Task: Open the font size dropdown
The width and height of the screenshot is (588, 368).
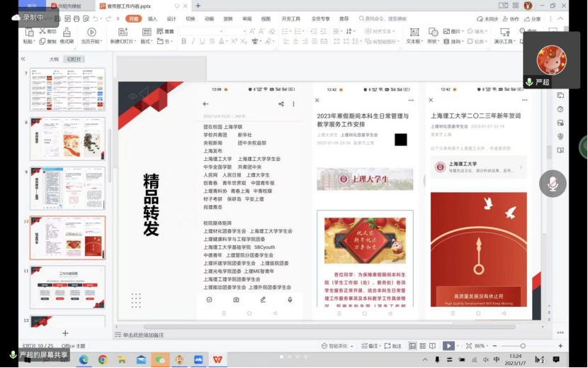Action: pos(244,31)
